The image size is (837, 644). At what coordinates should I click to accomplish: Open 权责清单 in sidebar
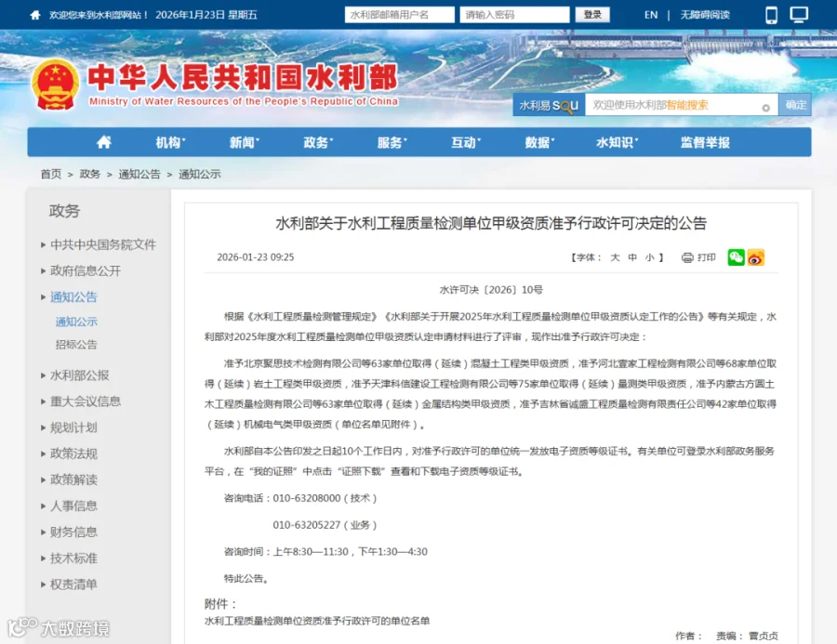coord(73,585)
